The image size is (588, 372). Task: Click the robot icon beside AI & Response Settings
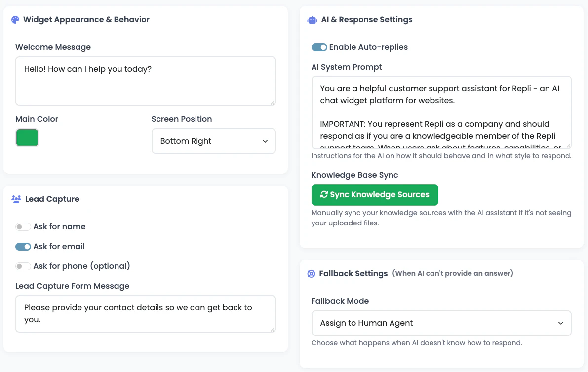pos(312,20)
